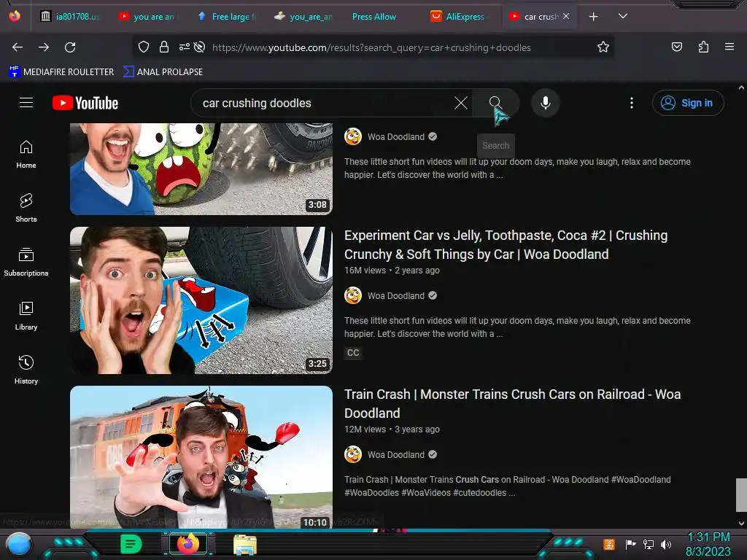Click the Woa Doodland avatar of the Train Crash video

coord(353,455)
